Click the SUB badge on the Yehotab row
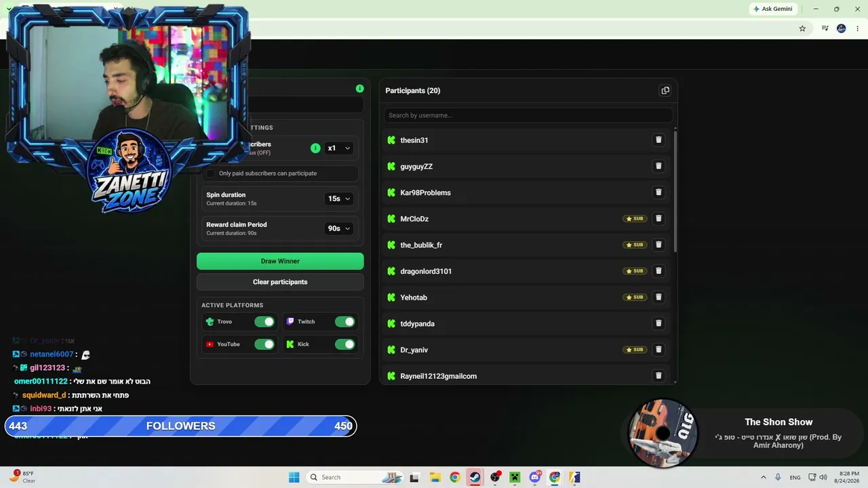Screen dimensions: 868x488 (635, 298)
